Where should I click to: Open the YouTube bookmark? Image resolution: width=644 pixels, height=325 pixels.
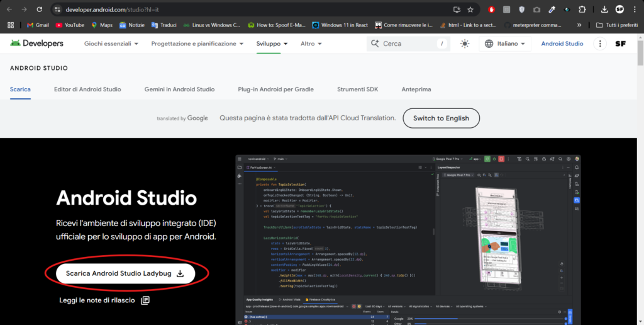pos(70,25)
